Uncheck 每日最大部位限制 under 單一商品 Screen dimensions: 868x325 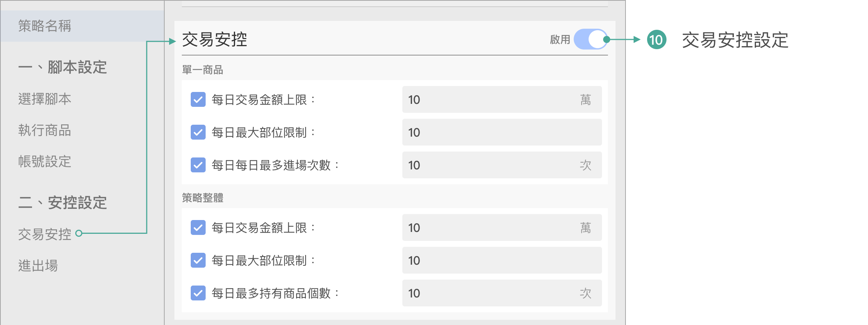coord(198,133)
